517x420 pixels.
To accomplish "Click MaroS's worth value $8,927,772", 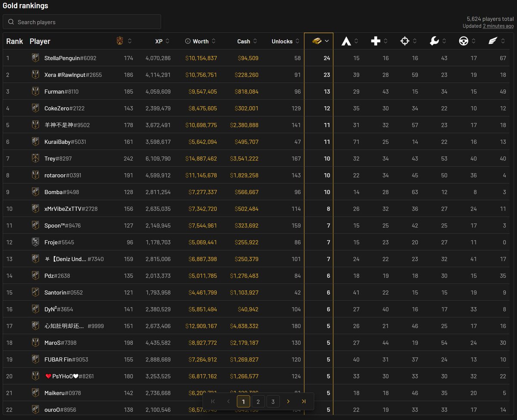I will (202, 343).
